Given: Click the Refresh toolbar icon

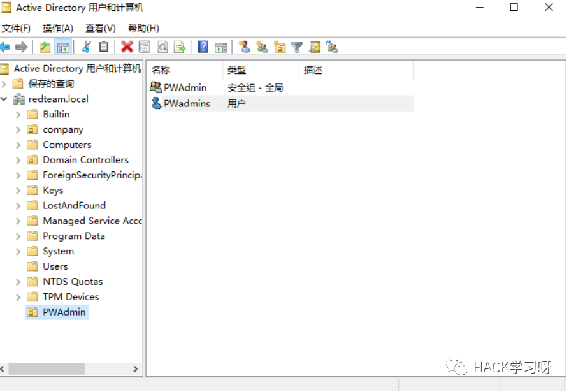Looking at the screenshot, I should click(x=162, y=47).
